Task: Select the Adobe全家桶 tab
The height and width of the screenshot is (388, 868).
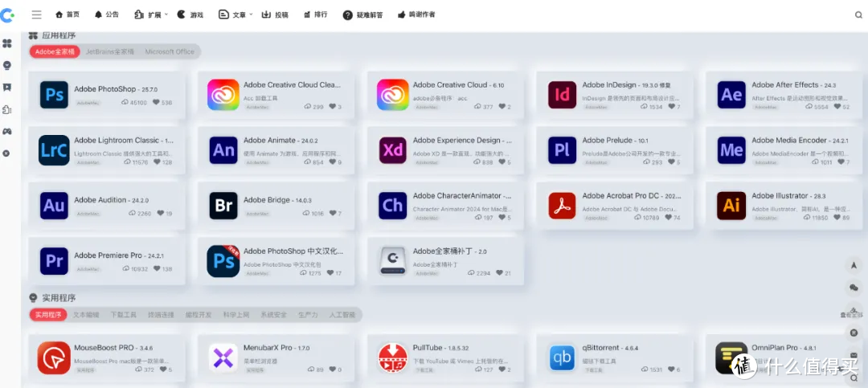Action: click(x=55, y=51)
